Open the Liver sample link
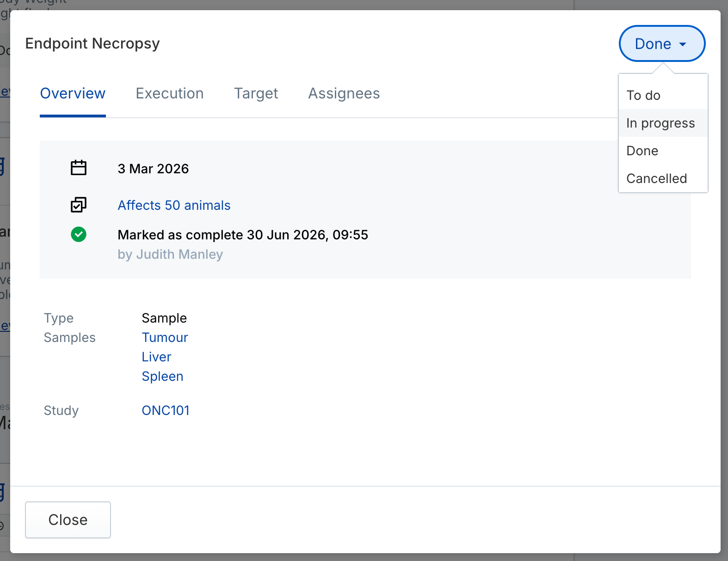The image size is (728, 561). tap(156, 357)
